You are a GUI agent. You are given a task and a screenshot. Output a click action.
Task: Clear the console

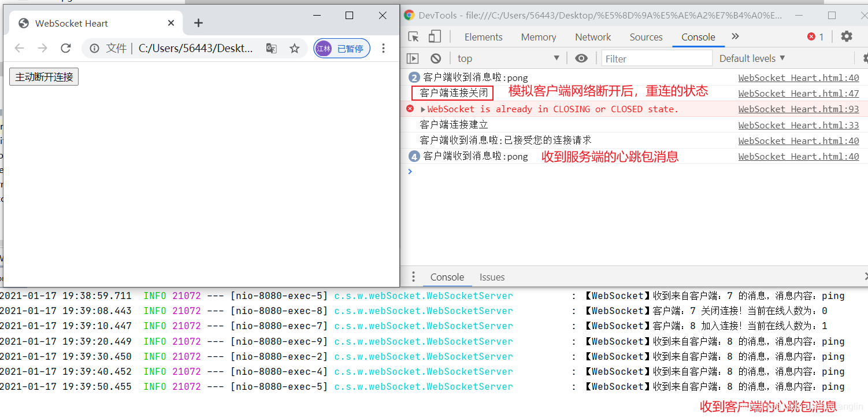pyautogui.click(x=436, y=58)
